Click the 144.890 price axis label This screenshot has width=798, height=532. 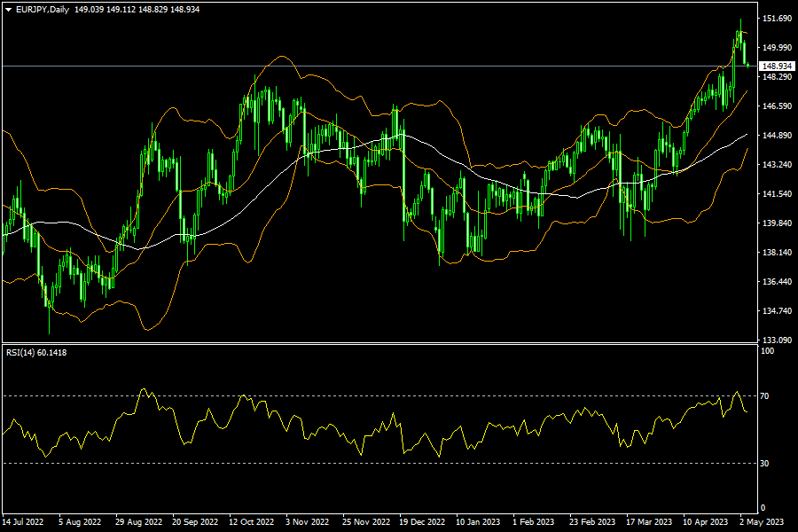click(777, 135)
